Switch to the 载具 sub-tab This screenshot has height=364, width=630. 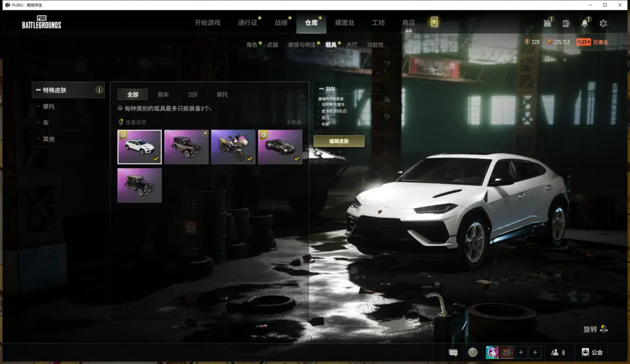[x=331, y=44]
